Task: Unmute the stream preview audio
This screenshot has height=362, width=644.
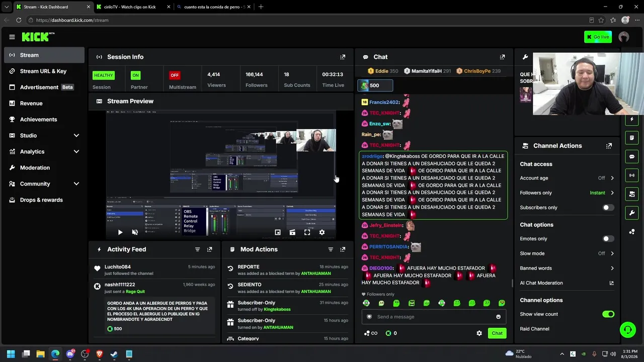Action: tap(135, 232)
